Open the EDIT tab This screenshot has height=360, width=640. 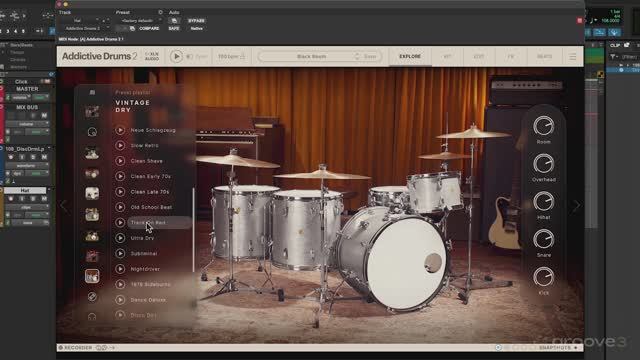coord(479,56)
